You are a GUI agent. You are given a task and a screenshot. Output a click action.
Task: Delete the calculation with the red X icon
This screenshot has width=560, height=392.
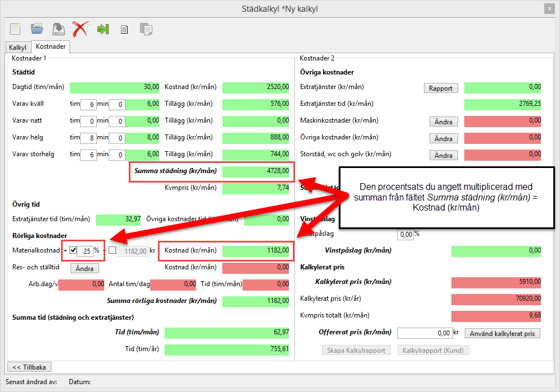[x=80, y=29]
